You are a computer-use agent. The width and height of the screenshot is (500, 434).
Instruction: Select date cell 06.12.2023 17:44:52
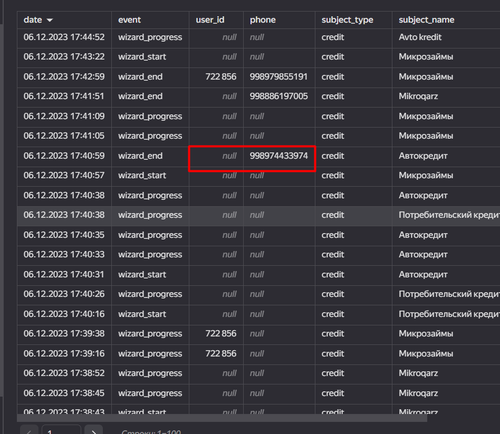point(64,37)
